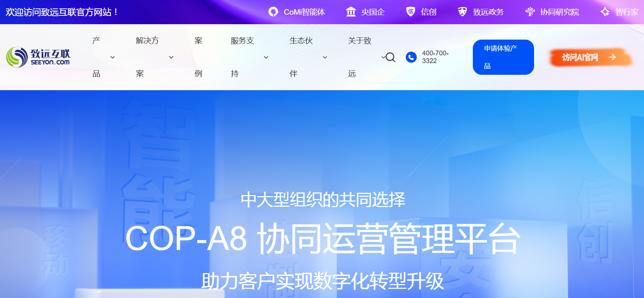Screen dimensions: 644x298
Task: Click the 智行家 star sparkle icon
Action: click(605, 12)
